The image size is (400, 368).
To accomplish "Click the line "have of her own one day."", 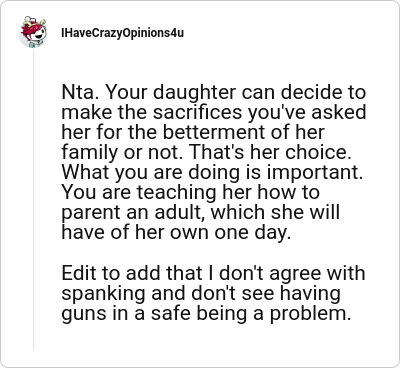I will tap(176, 232).
